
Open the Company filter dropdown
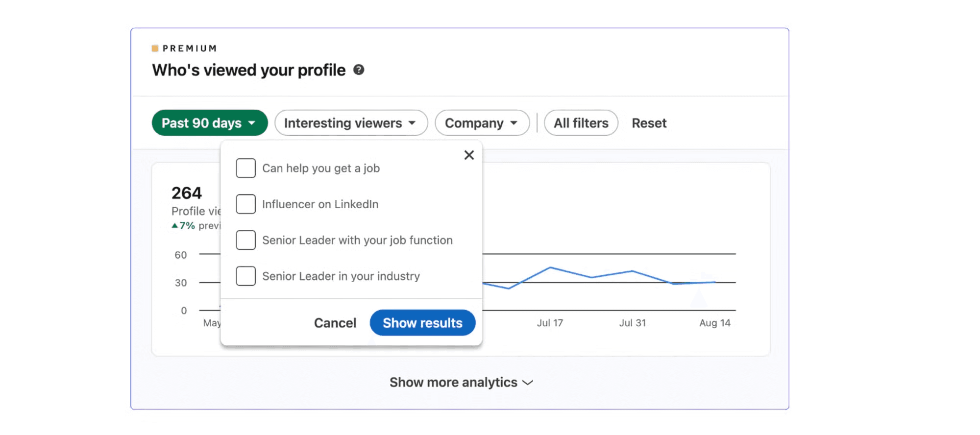click(x=482, y=123)
